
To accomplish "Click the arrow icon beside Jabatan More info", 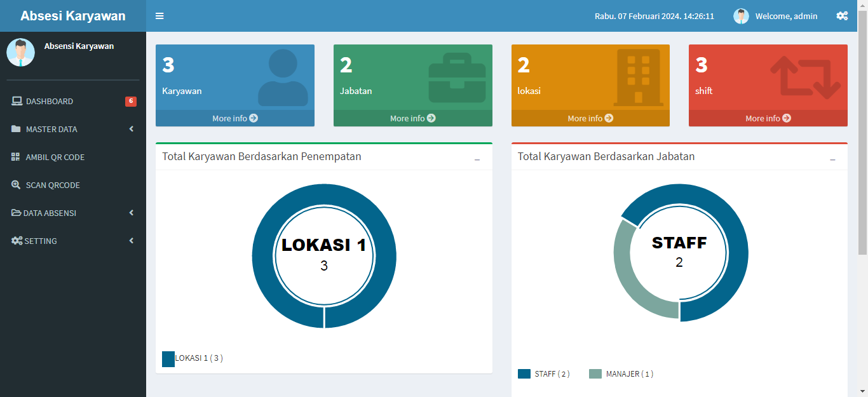I will [431, 118].
